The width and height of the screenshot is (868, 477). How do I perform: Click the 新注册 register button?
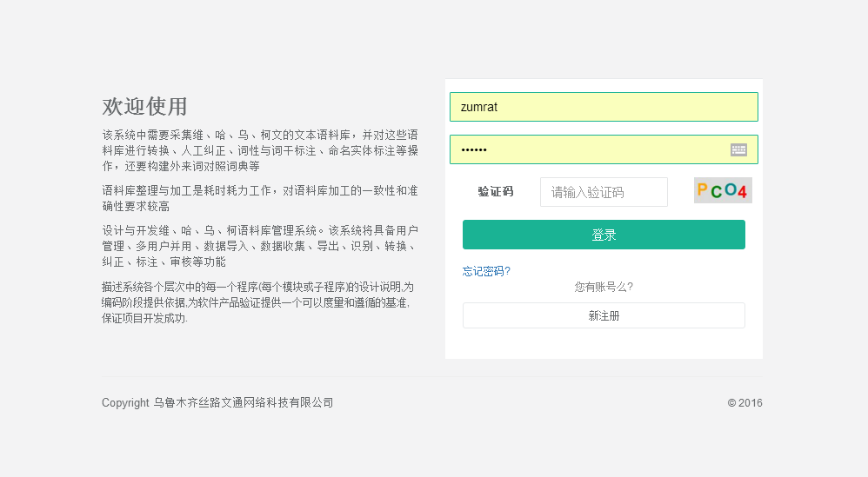[604, 315]
